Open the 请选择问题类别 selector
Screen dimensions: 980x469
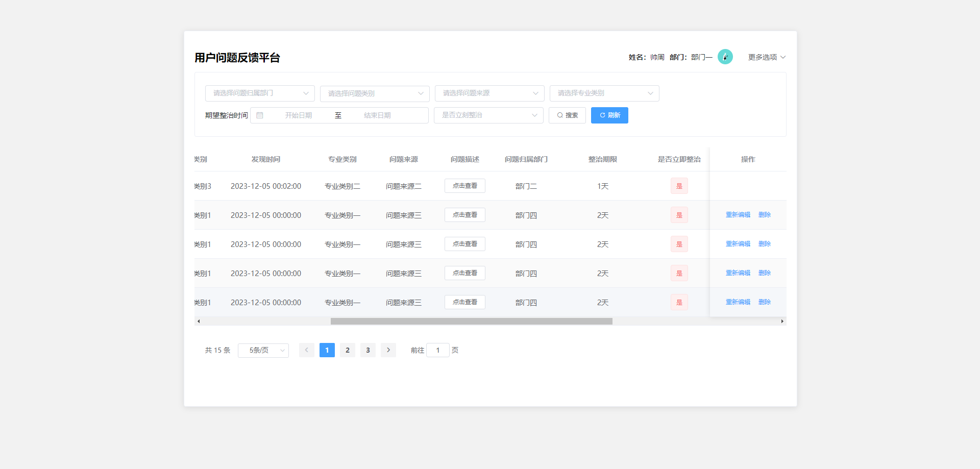pyautogui.click(x=375, y=93)
